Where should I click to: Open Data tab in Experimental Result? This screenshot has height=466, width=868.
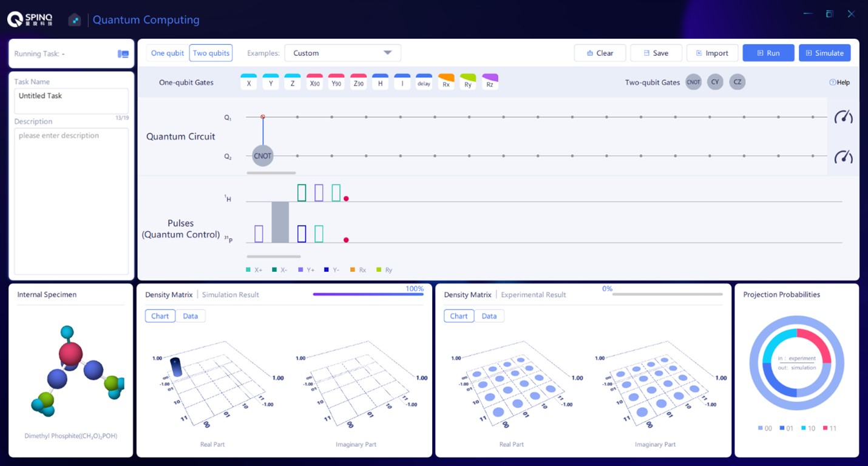pyautogui.click(x=489, y=316)
